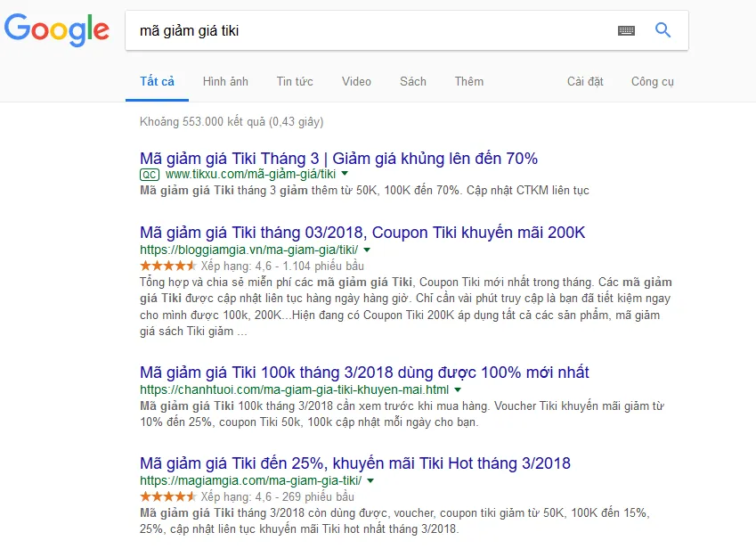Expand the 'Thêm' menu
This screenshot has height=549, width=756.
pyautogui.click(x=468, y=81)
